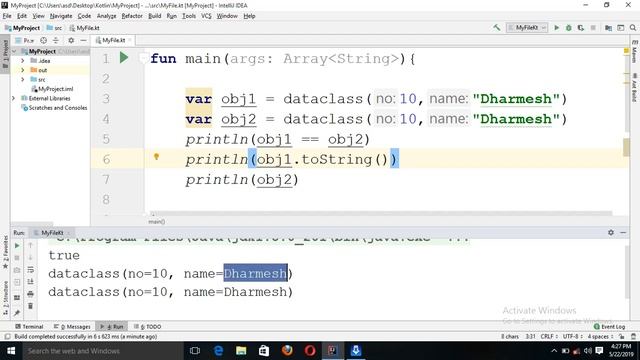Open the Terminal tool window

[29, 327]
